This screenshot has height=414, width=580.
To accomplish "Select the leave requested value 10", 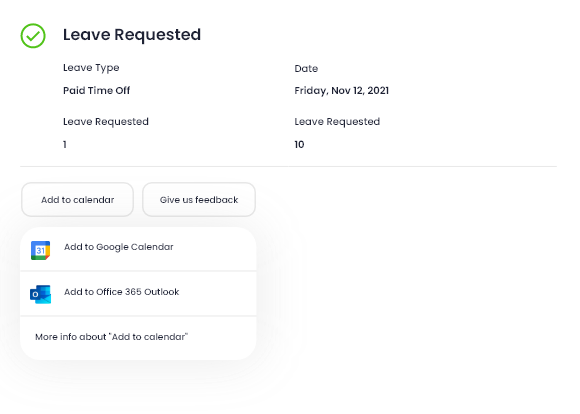I will click(x=299, y=144).
